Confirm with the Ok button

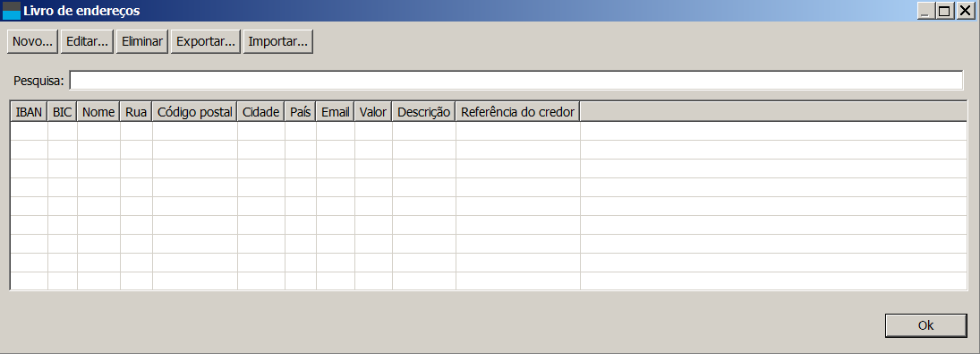(925, 325)
